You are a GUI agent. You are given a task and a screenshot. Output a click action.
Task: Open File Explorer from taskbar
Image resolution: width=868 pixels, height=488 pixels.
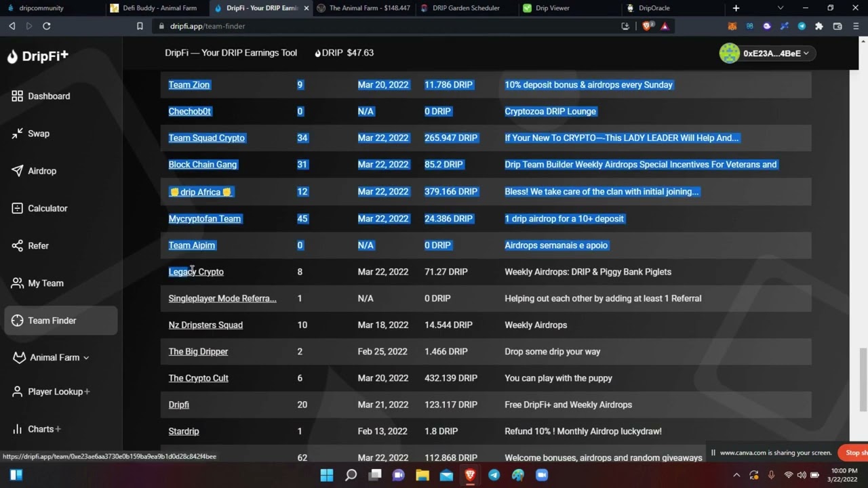pos(422,475)
